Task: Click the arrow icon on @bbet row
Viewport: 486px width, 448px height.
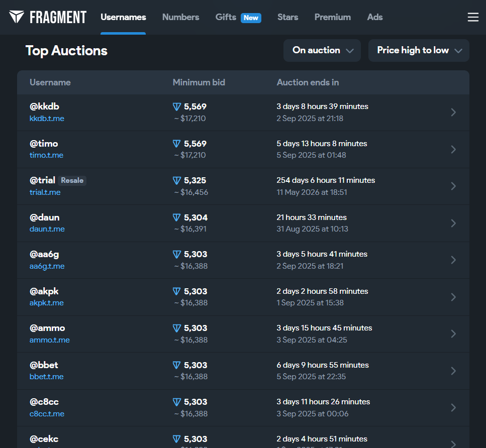Action: point(453,371)
